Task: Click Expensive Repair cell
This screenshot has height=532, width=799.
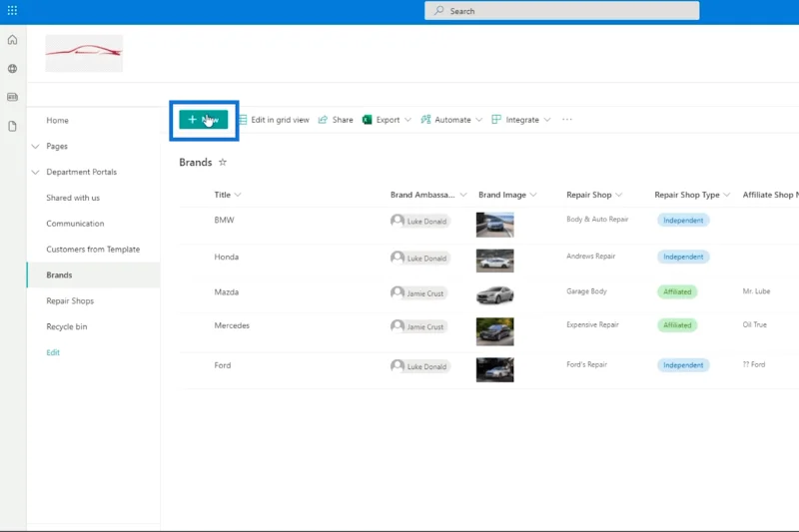Action: tap(592, 324)
